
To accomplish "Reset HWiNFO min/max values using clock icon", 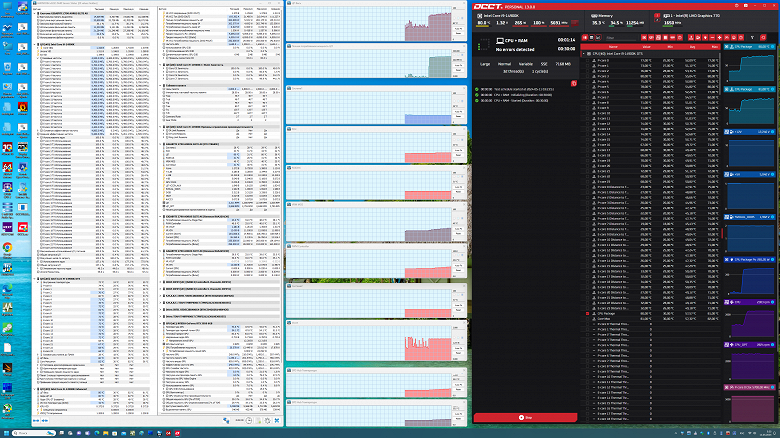I will point(249,421).
